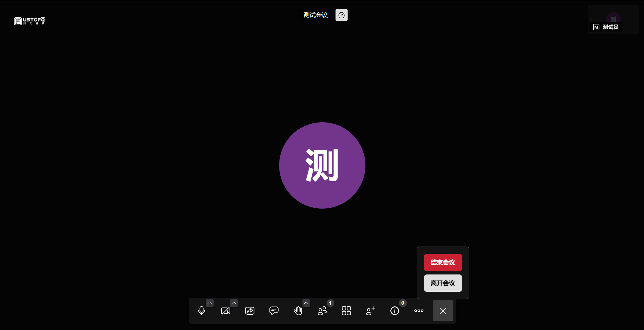Open the chat window
The height and width of the screenshot is (330, 644).
pos(274,311)
